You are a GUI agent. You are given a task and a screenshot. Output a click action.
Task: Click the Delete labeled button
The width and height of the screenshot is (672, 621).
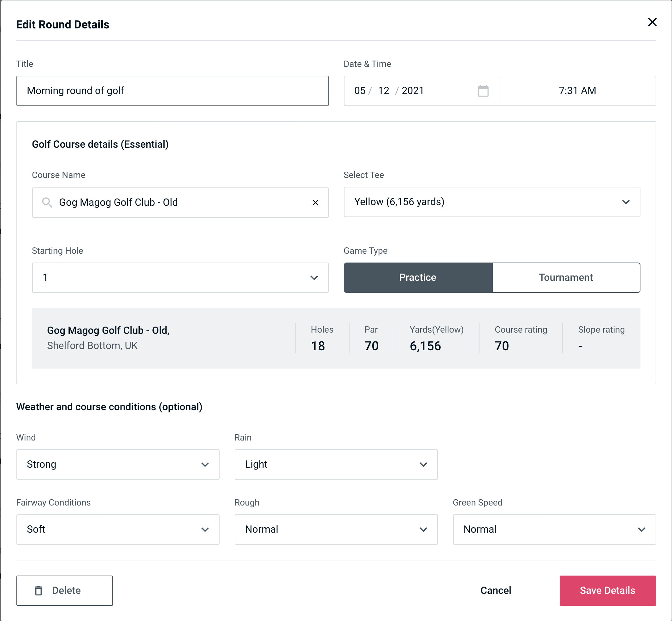64,591
